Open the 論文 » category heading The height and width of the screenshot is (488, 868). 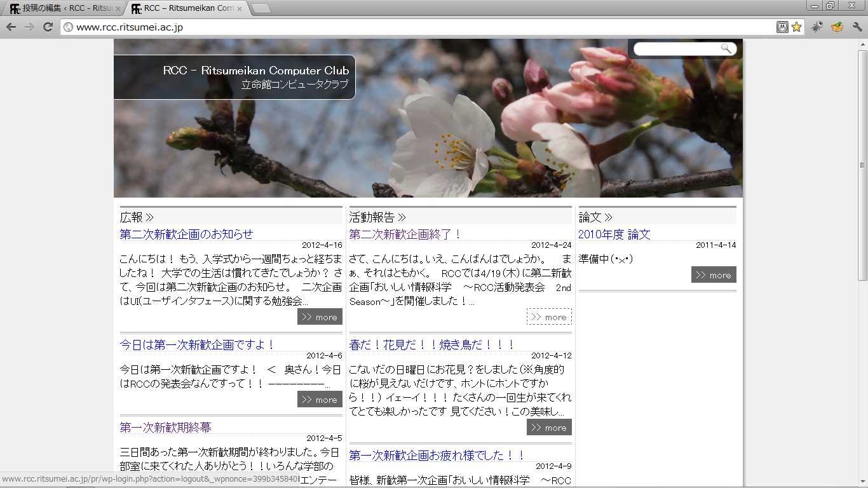pyautogui.click(x=595, y=217)
